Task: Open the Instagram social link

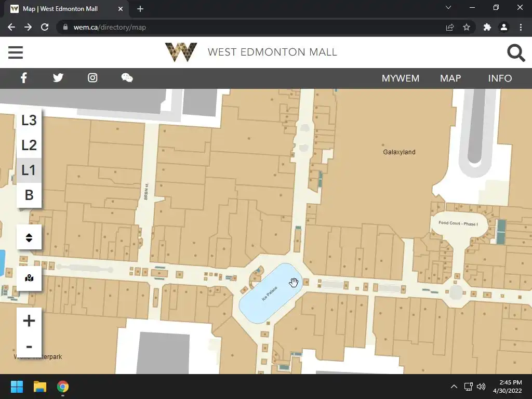Action: pyautogui.click(x=92, y=78)
